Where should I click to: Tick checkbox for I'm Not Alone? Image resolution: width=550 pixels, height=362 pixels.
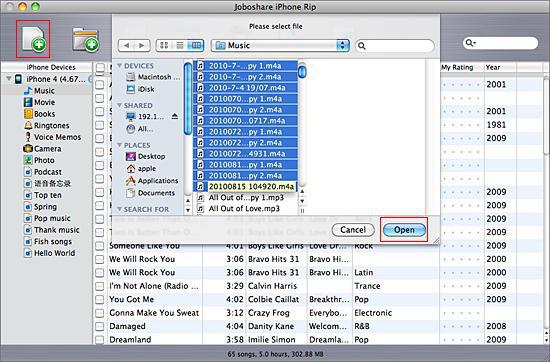pos(100,286)
